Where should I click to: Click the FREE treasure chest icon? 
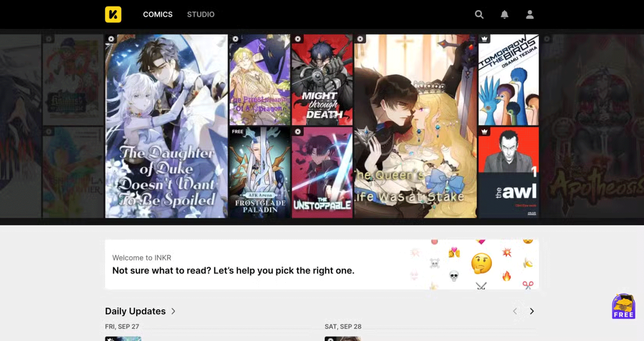[x=623, y=306]
